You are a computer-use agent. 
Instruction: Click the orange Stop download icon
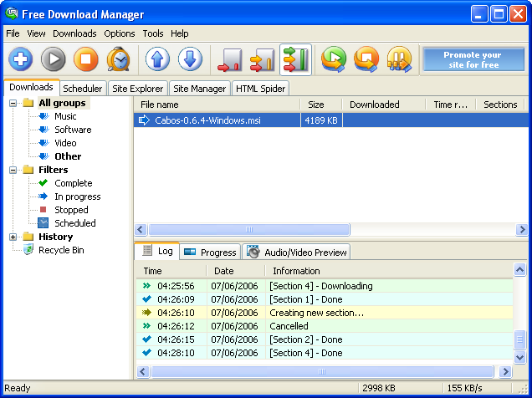86,59
